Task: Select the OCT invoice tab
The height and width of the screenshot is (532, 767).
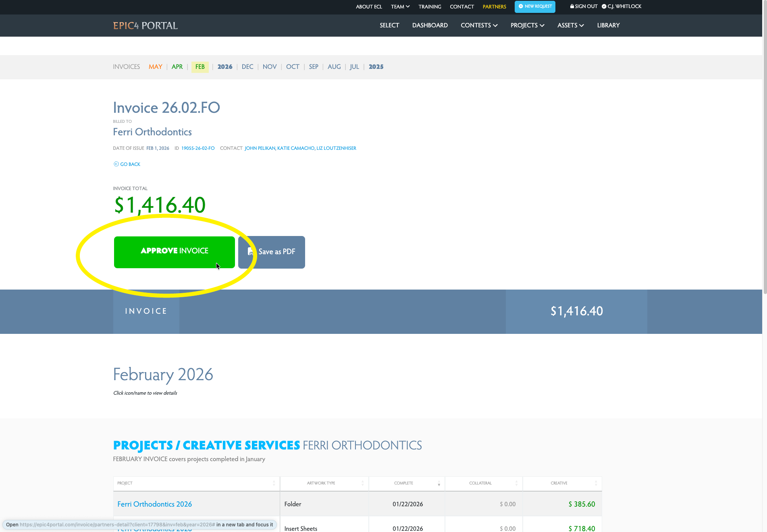Action: point(293,67)
